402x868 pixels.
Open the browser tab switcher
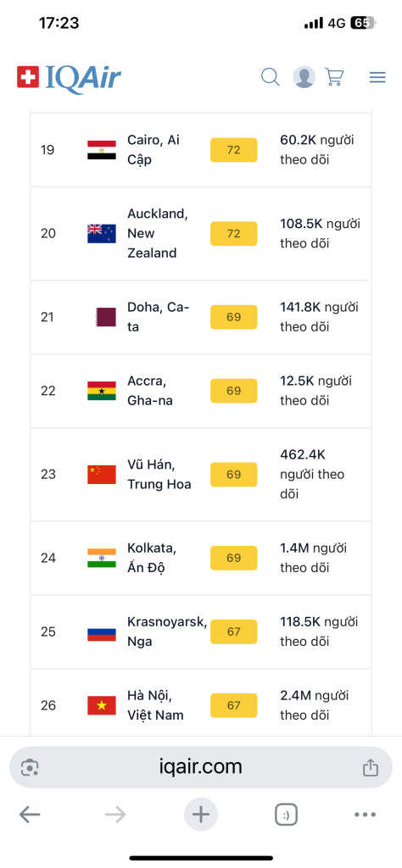287,815
